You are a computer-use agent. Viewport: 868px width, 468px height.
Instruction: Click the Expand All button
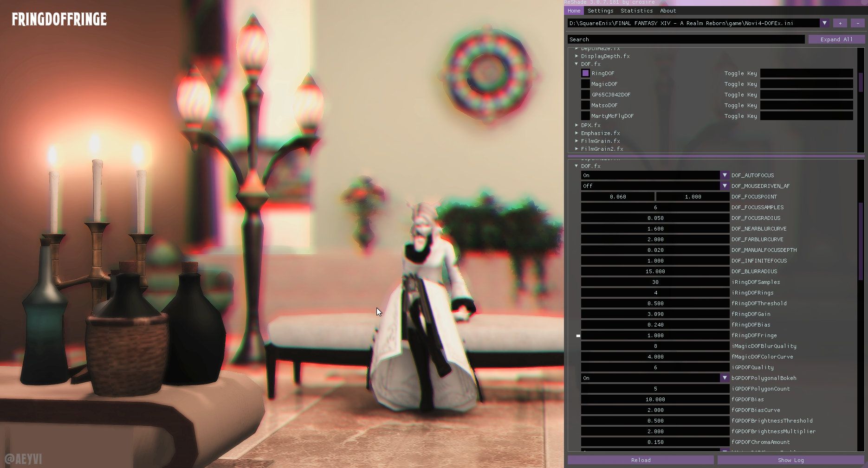[x=836, y=39]
